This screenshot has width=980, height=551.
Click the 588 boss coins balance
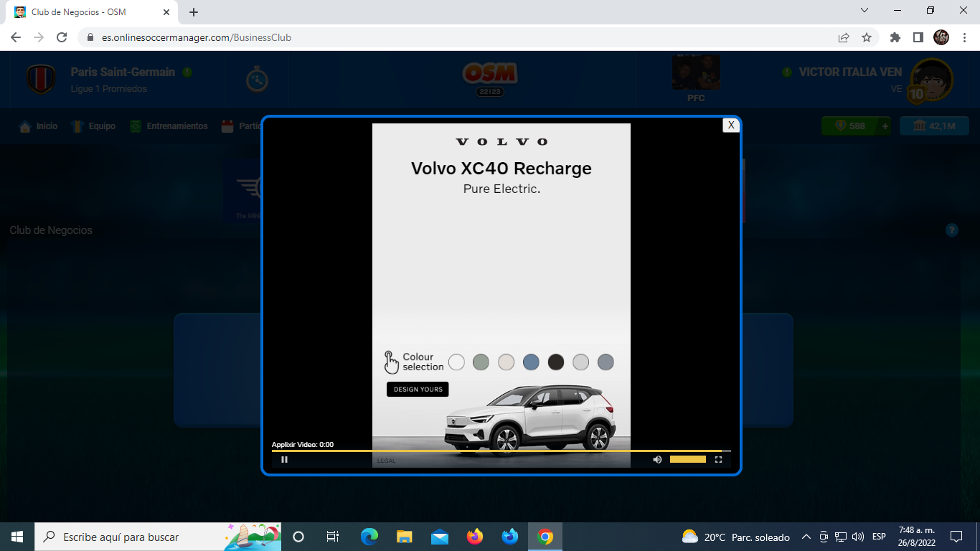pyautogui.click(x=849, y=126)
